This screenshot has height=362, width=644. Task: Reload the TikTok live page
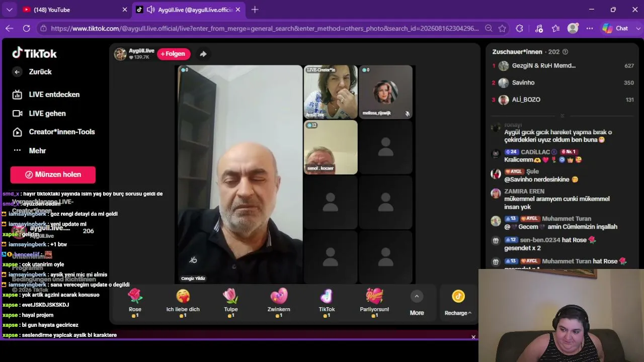coord(27,29)
